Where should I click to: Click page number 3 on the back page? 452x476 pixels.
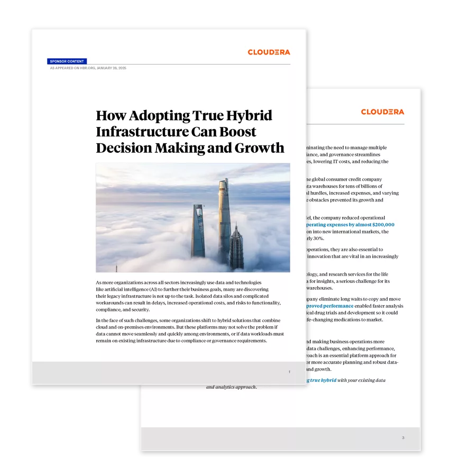click(402, 438)
